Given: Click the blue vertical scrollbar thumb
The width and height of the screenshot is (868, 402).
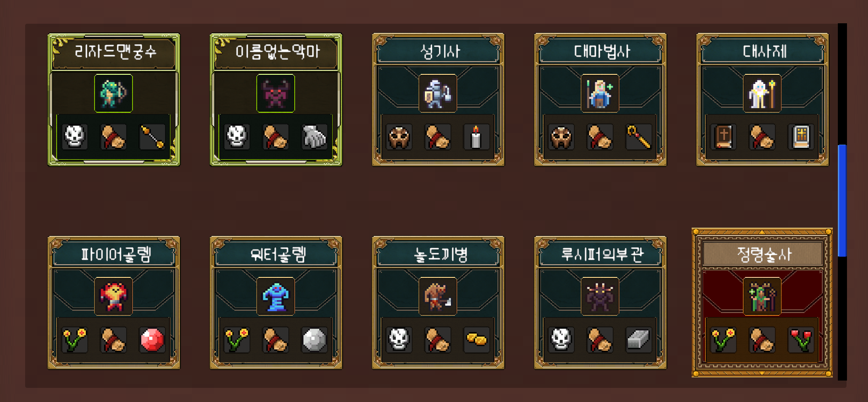Looking at the screenshot, I should coord(842,201).
